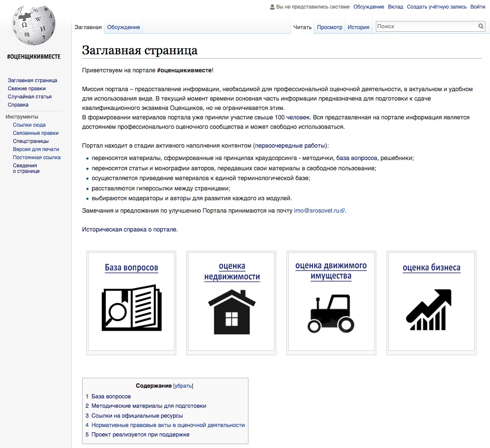Screen dimensions: 490x448
Task: Open the Историческая справка о портале link
Action: pyautogui.click(x=130, y=229)
